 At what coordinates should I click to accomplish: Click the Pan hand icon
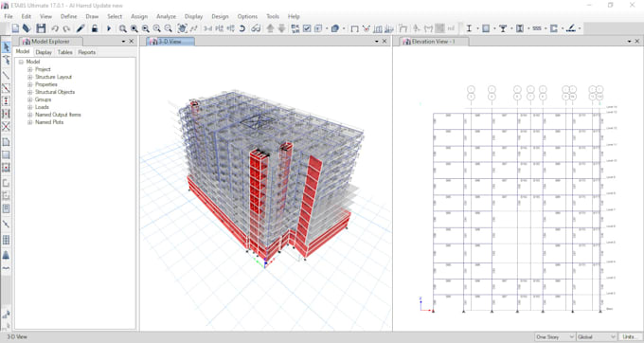click(x=182, y=28)
